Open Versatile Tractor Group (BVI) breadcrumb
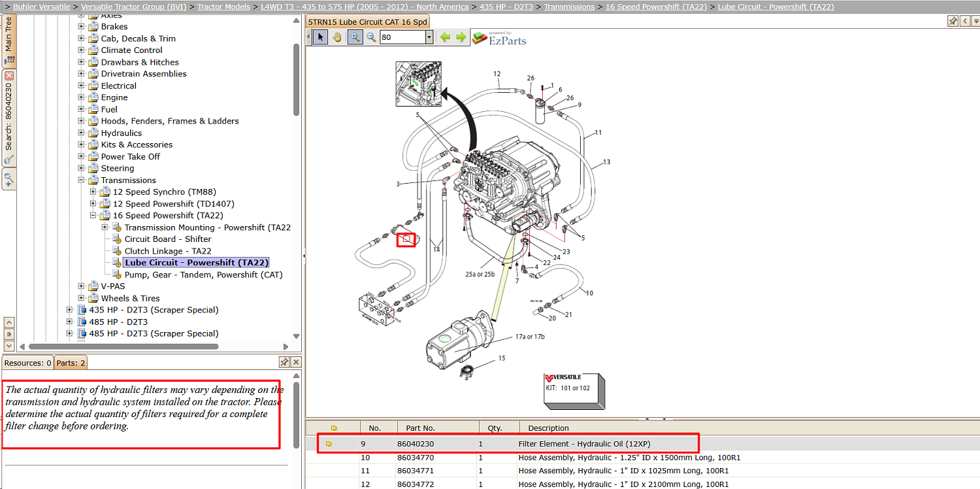Viewport: 980px width, 489px height. tap(133, 7)
